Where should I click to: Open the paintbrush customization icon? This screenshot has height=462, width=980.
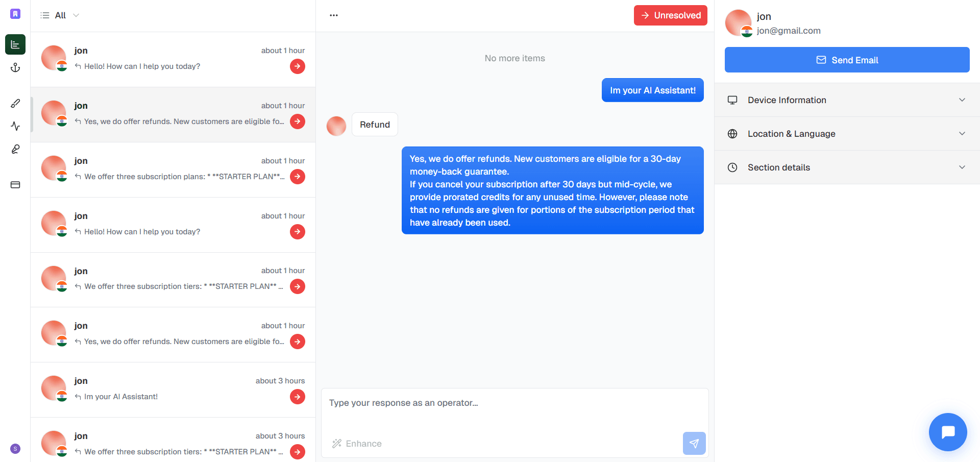click(x=15, y=103)
